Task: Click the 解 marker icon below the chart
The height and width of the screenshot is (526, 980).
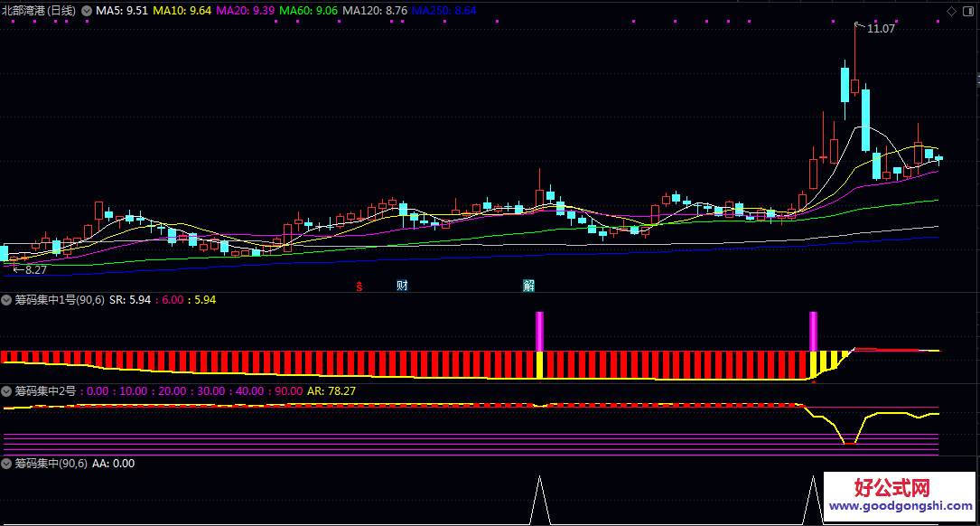Action: point(528,286)
